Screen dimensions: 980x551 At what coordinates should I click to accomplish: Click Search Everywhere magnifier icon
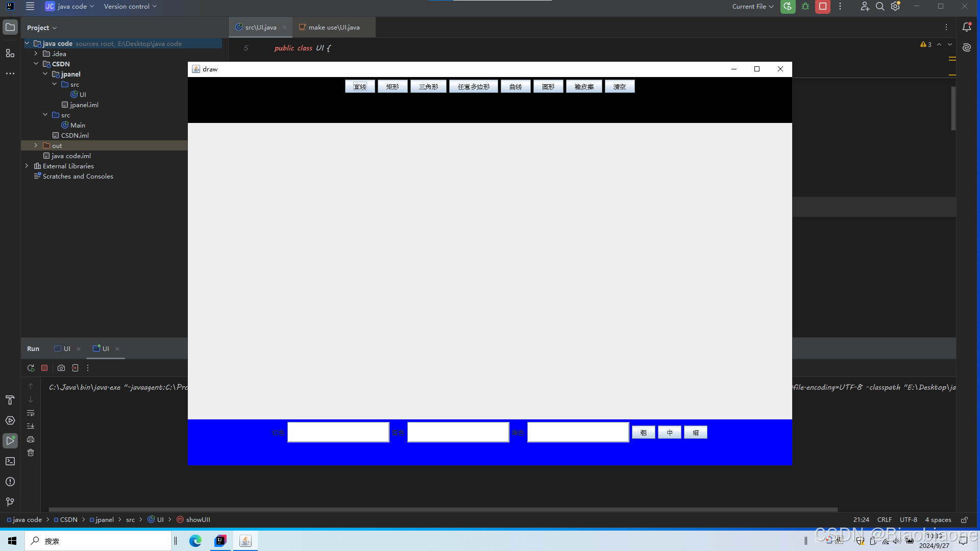click(x=880, y=7)
